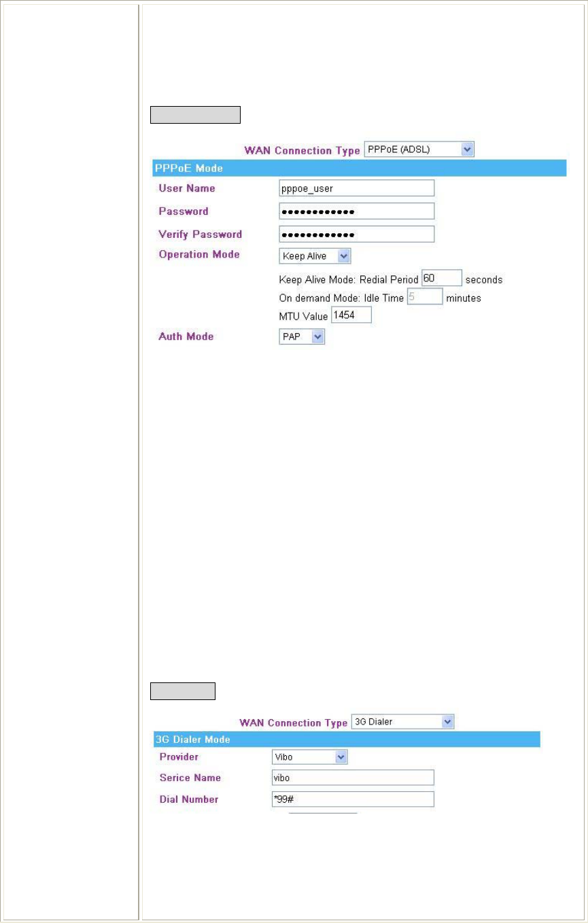
Task: Click the Operation Mode label
Action: click(199, 254)
